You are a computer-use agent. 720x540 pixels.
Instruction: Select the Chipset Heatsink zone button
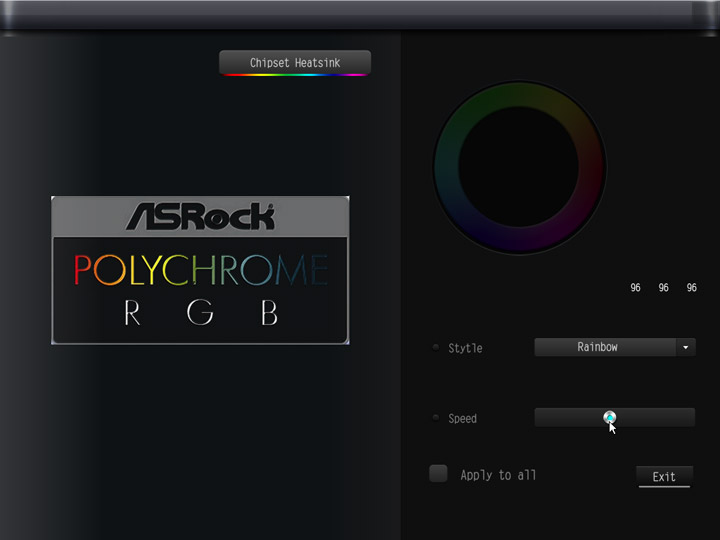click(295, 63)
